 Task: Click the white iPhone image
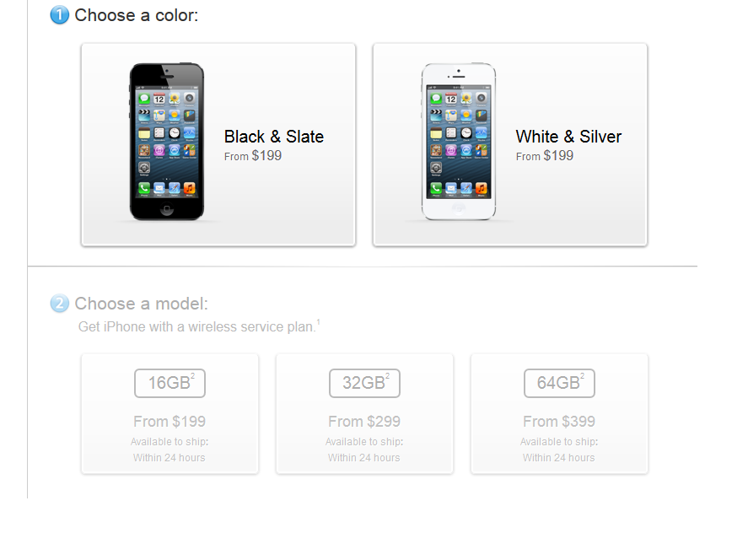click(459, 142)
